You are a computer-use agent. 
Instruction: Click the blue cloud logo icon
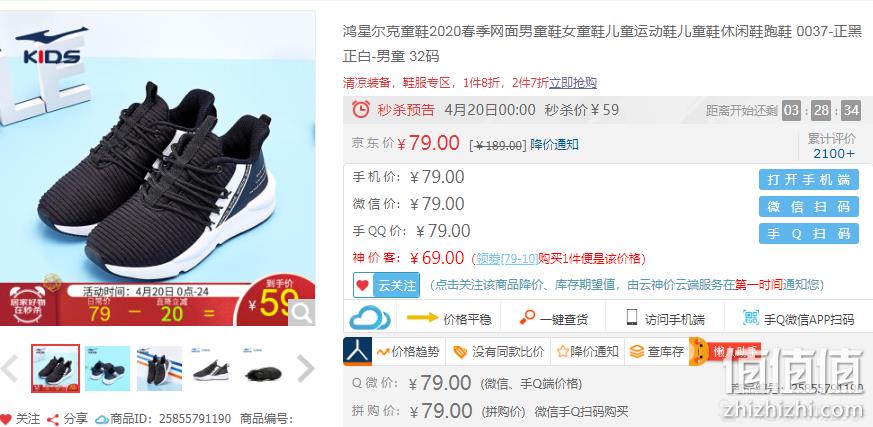coord(370,318)
